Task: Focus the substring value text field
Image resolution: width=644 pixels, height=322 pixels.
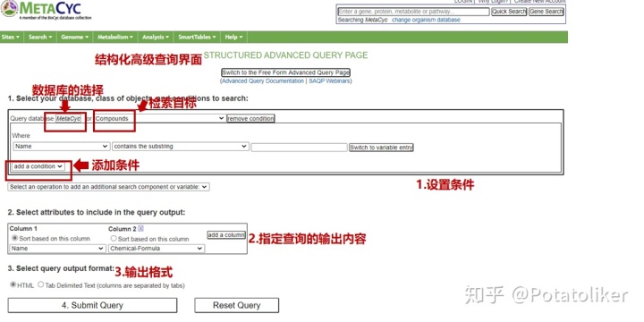Action: [299, 148]
